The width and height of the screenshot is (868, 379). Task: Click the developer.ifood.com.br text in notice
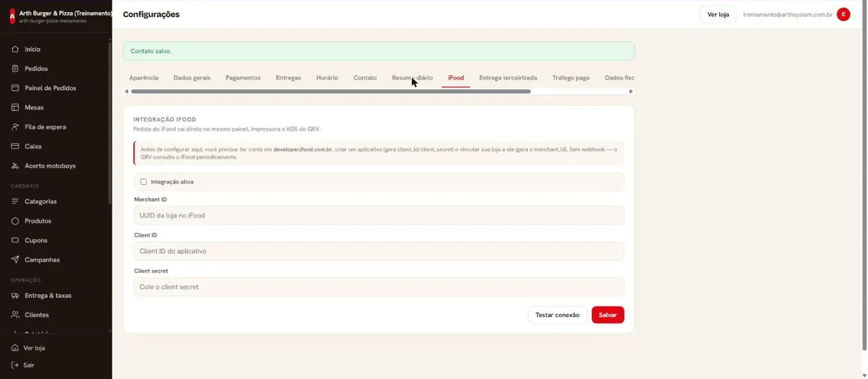pyautogui.click(x=302, y=149)
